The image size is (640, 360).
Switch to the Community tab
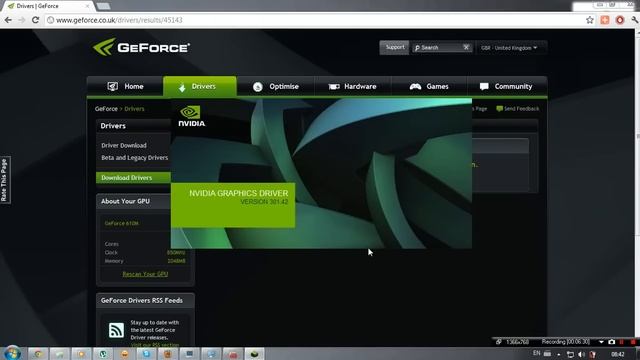(x=506, y=87)
